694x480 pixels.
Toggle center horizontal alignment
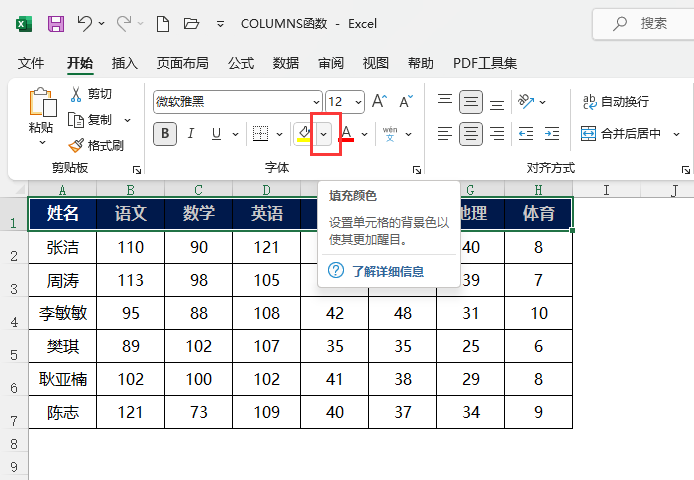(x=471, y=133)
